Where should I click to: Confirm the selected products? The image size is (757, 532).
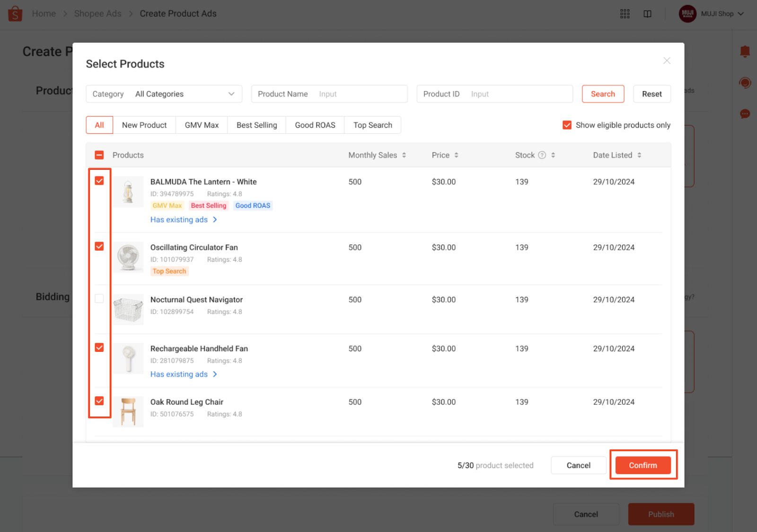(x=643, y=465)
